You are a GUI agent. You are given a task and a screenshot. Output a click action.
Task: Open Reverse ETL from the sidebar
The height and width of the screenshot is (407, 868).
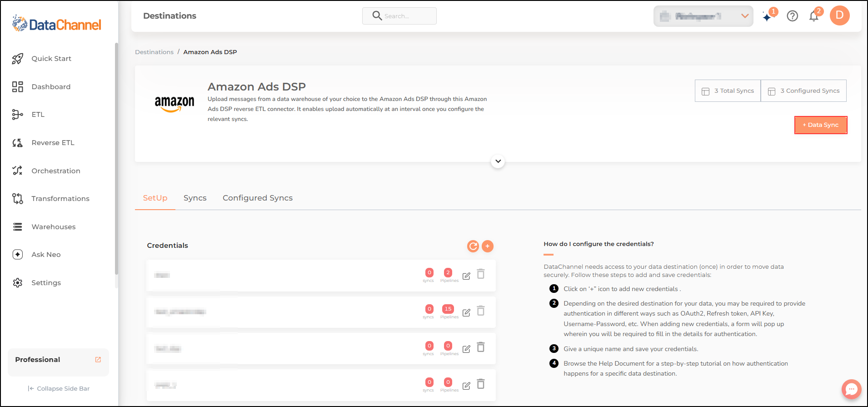53,143
